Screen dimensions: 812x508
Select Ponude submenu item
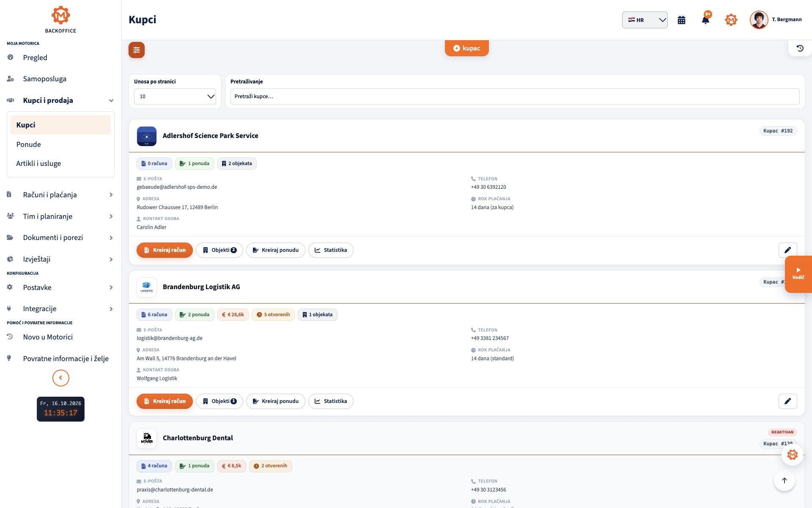click(x=60, y=144)
